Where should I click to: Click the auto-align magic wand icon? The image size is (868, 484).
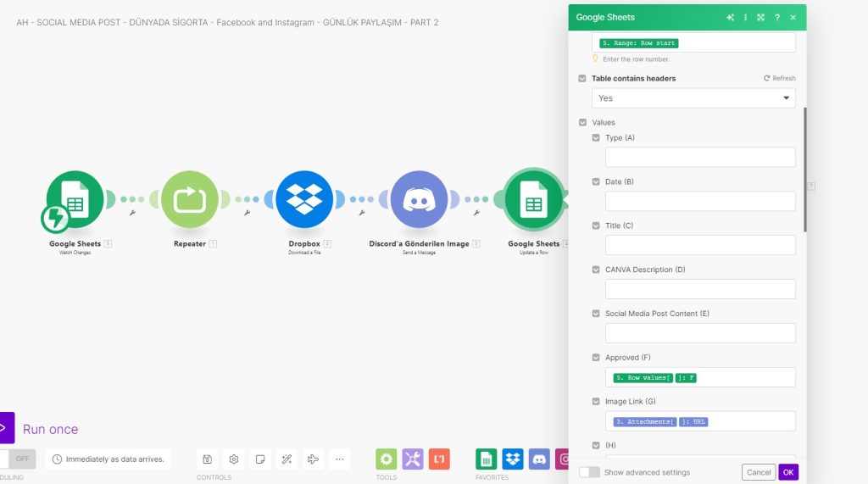pyautogui.click(x=287, y=459)
